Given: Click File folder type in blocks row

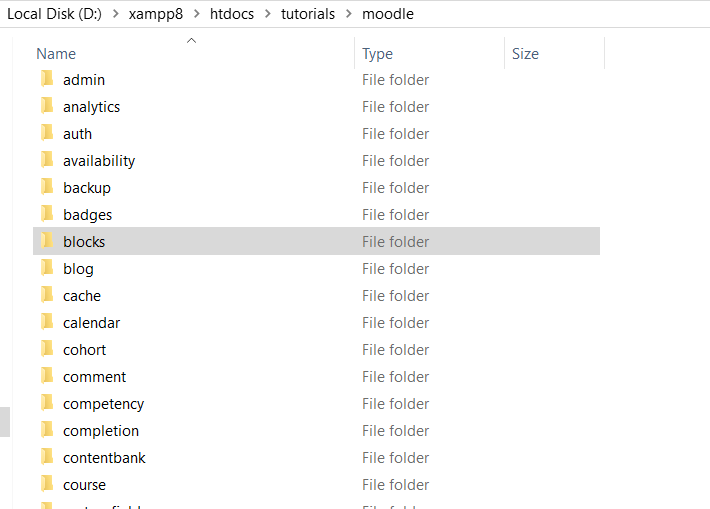Looking at the screenshot, I should pyautogui.click(x=395, y=242).
